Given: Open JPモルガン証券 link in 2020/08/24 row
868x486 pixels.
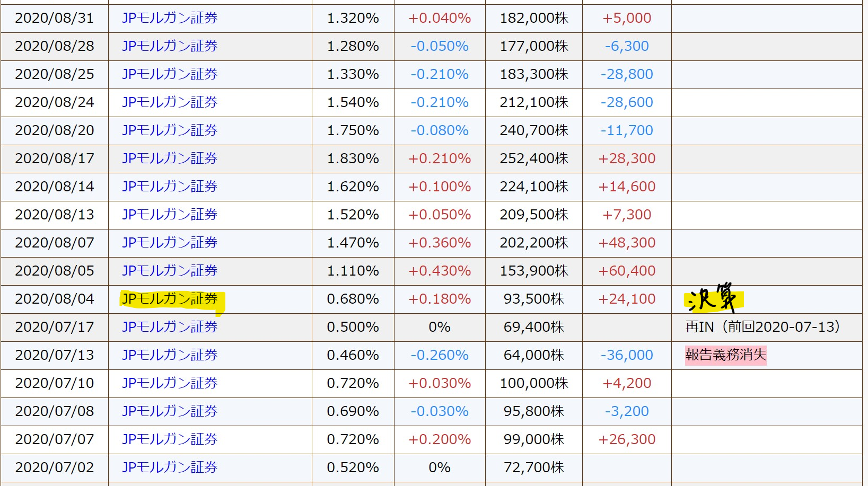Looking at the screenshot, I should coord(170,102).
